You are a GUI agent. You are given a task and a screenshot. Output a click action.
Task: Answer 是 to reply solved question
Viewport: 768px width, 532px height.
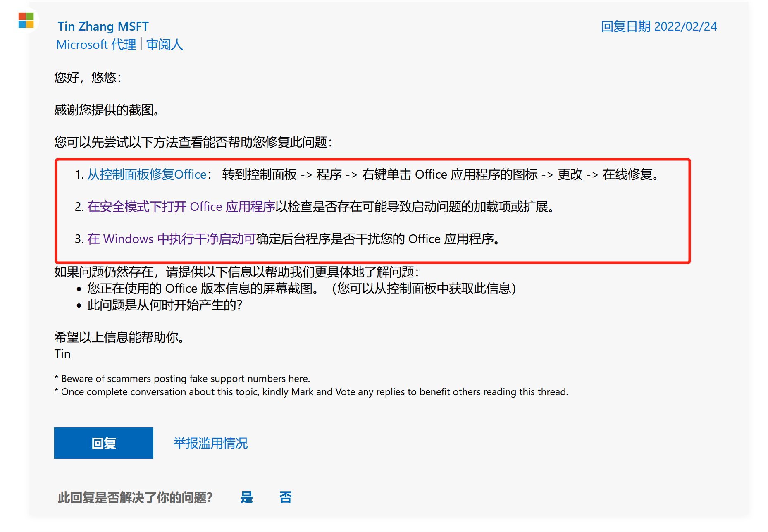pos(247,497)
